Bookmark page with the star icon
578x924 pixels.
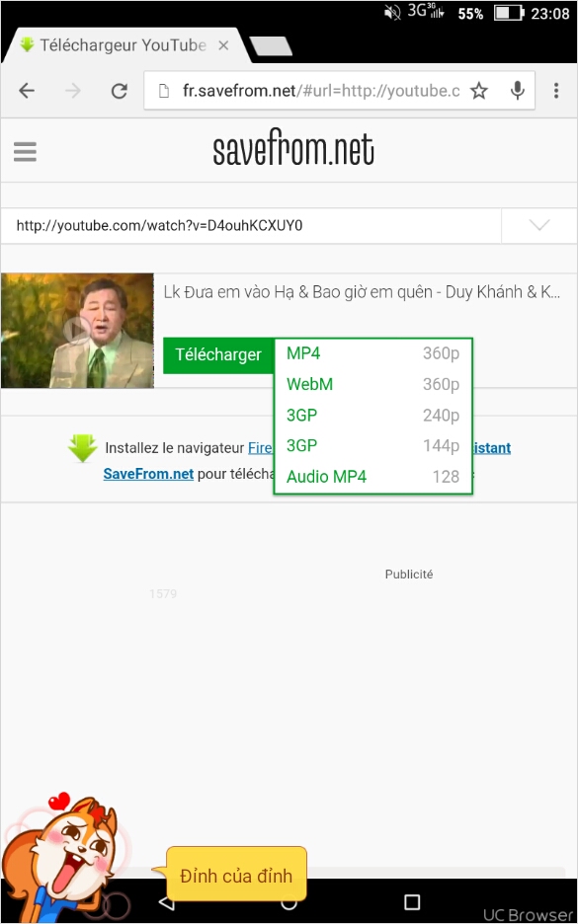[479, 91]
